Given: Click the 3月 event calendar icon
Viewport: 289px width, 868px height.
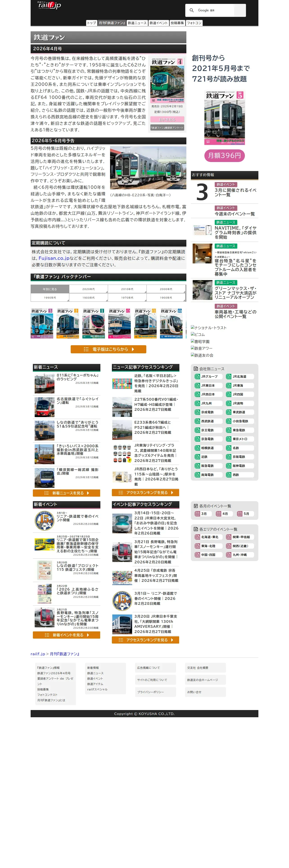Looking at the screenshot, I should pyautogui.click(x=197, y=514).
